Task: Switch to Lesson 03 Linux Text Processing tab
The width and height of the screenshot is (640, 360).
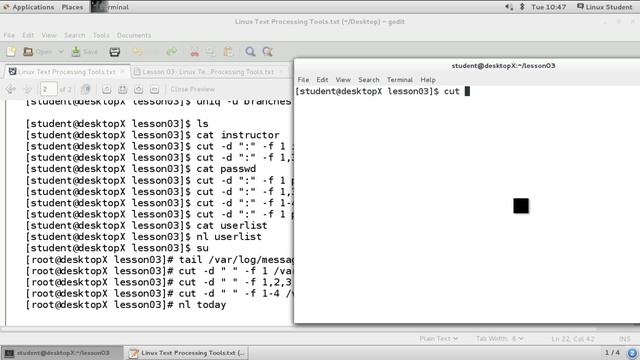Action: (208, 72)
